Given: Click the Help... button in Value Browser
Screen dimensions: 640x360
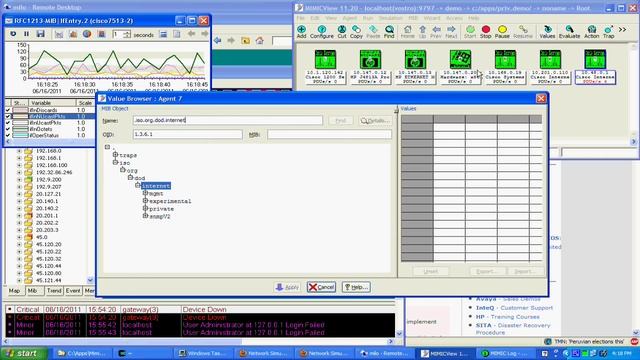Looking at the screenshot, I should pyautogui.click(x=356, y=287).
